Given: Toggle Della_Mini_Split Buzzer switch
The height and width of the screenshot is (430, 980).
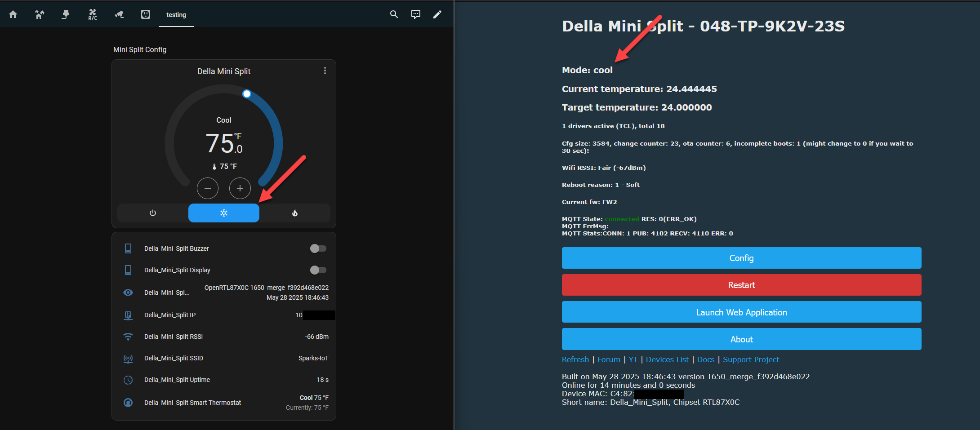Looking at the screenshot, I should coord(318,248).
